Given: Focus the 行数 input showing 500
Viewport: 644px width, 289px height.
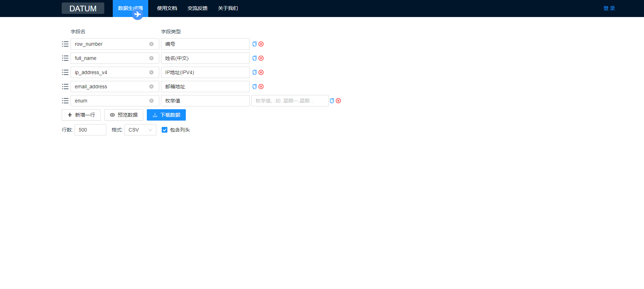Looking at the screenshot, I should (90, 130).
